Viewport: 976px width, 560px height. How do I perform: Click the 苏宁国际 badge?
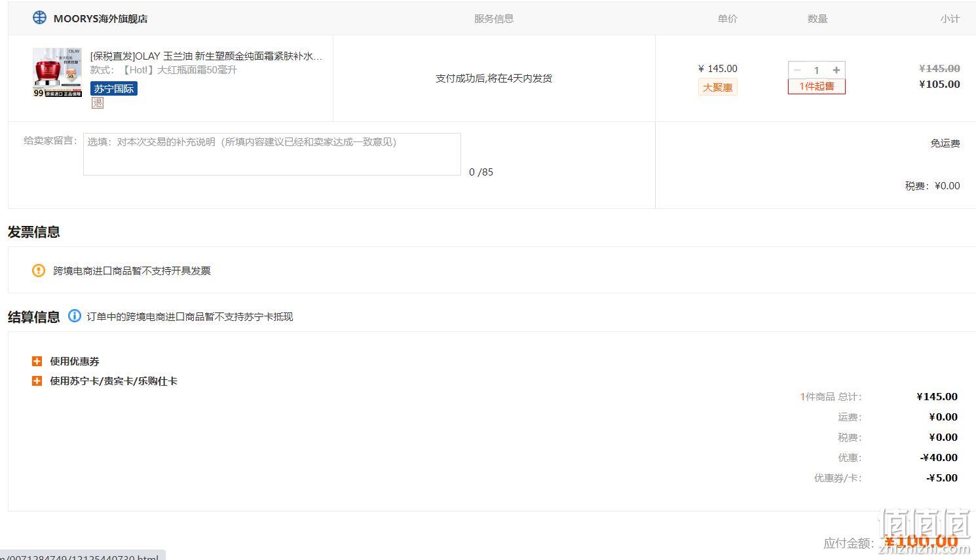pyautogui.click(x=114, y=88)
